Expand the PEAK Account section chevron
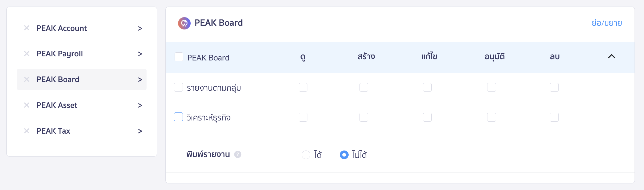This screenshot has height=190, width=644. pos(140,28)
